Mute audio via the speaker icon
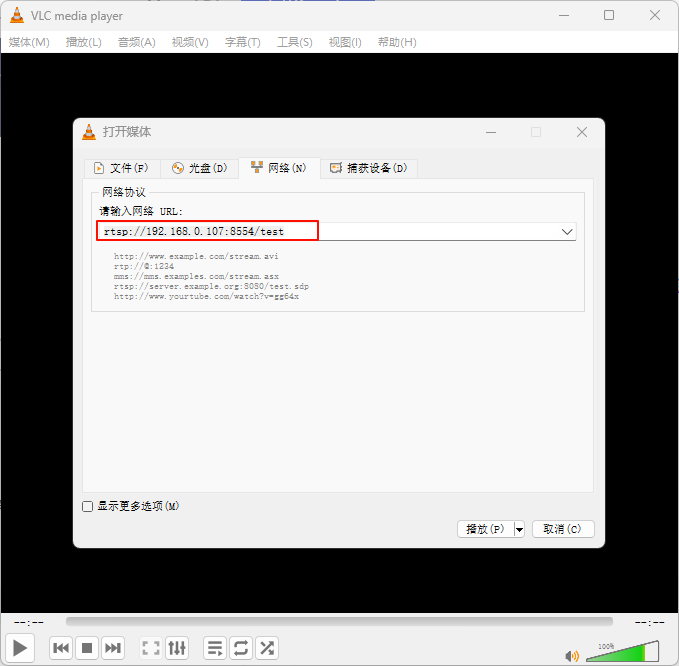Viewport: 679px width, 666px height. [572, 656]
